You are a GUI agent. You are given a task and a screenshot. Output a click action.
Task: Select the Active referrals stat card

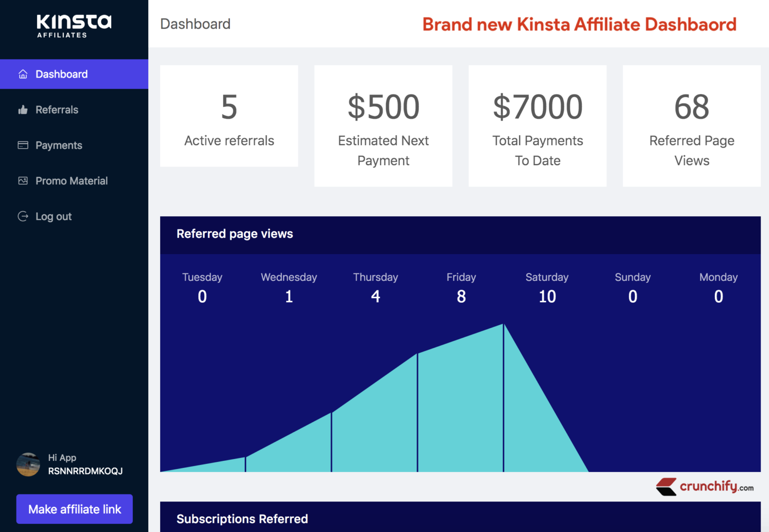click(229, 116)
